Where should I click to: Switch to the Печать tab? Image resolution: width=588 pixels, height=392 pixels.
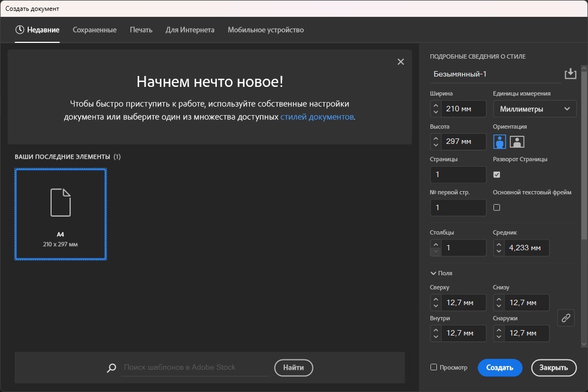tap(141, 30)
